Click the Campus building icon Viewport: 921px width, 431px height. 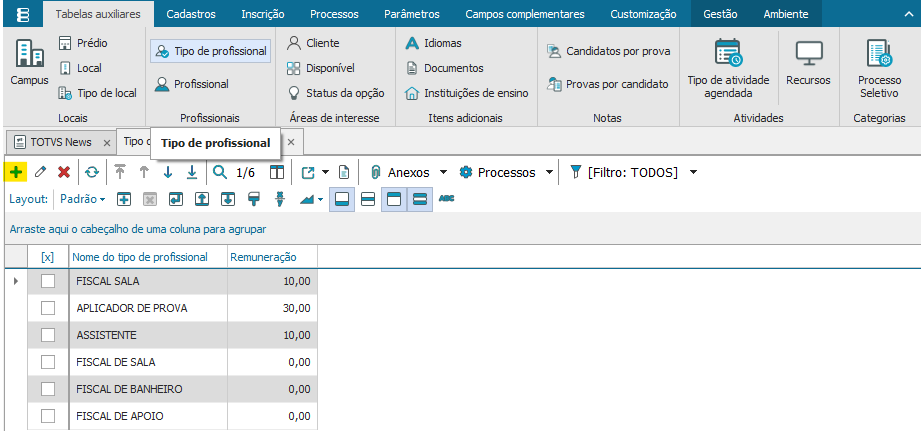coord(29,65)
